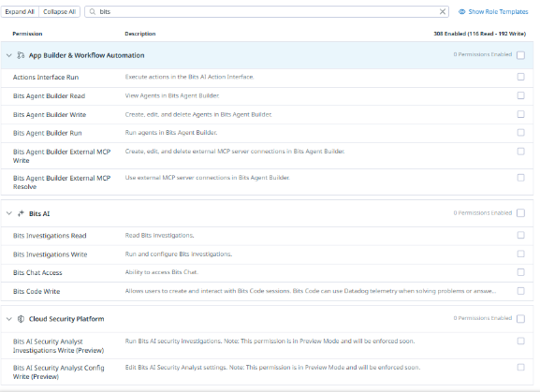Click the 'Use external MCP server connections' description

tap(208, 178)
